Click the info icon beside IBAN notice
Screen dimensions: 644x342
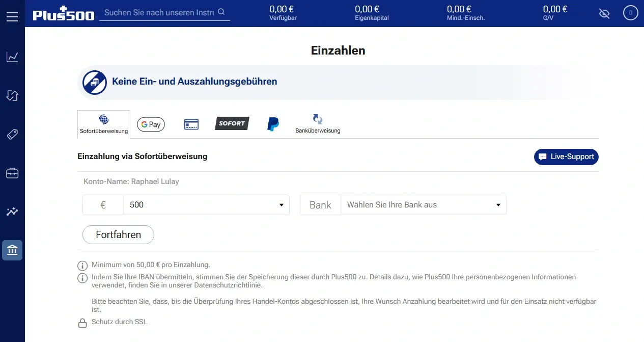(82, 278)
